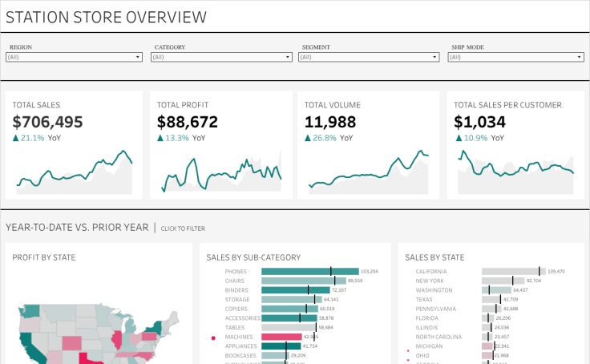Select the Phones bar in Sales by Sub-Category
Image resolution: width=590 pixels, height=364 pixels.
point(309,272)
